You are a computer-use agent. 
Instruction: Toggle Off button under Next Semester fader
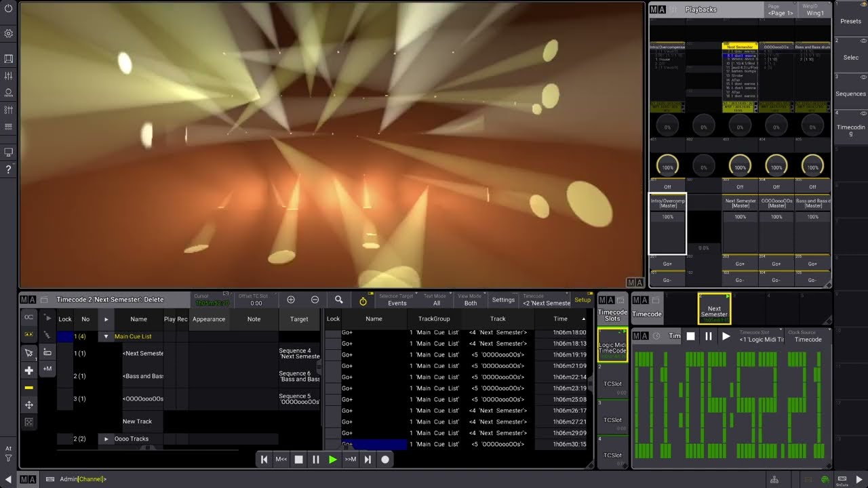click(x=740, y=187)
